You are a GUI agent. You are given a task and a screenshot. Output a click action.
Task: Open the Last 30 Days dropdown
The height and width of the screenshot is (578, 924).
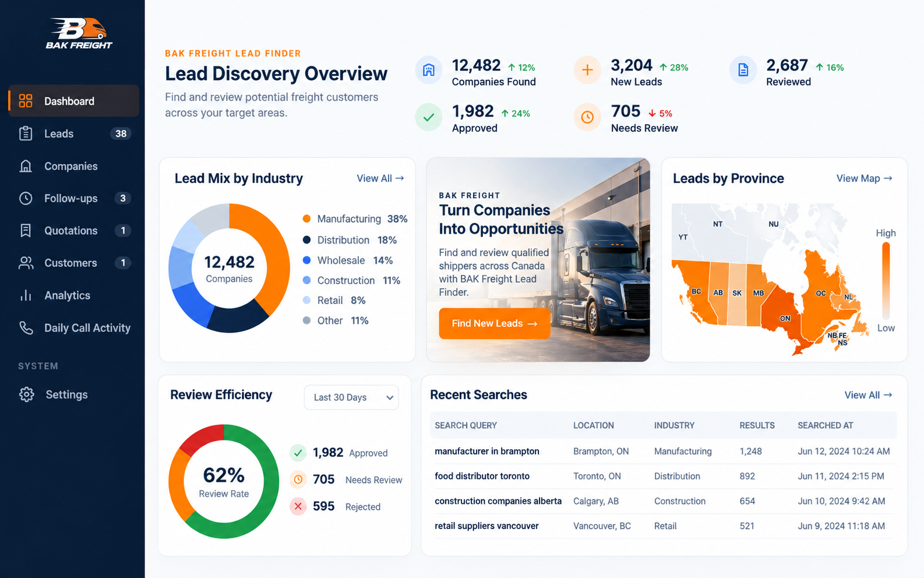click(351, 397)
